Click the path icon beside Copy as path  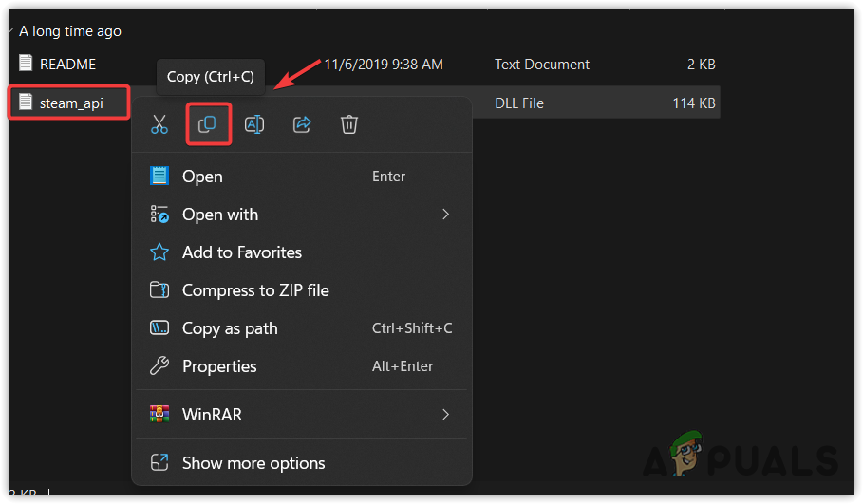(x=159, y=327)
